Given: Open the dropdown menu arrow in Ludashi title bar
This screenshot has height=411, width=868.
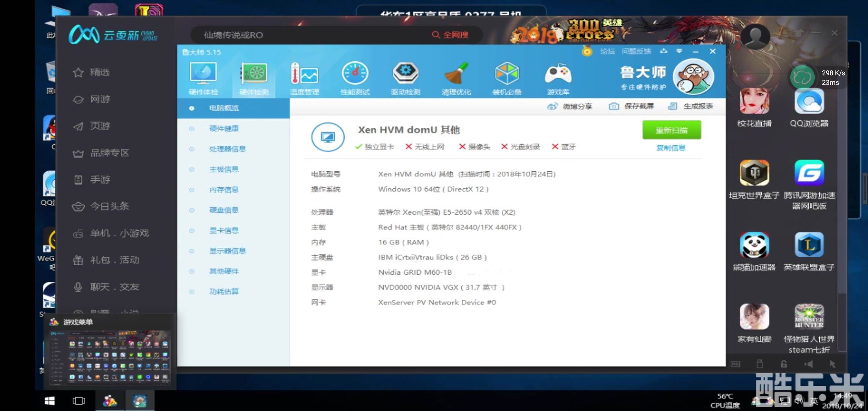Looking at the screenshot, I should pyautogui.click(x=679, y=51).
